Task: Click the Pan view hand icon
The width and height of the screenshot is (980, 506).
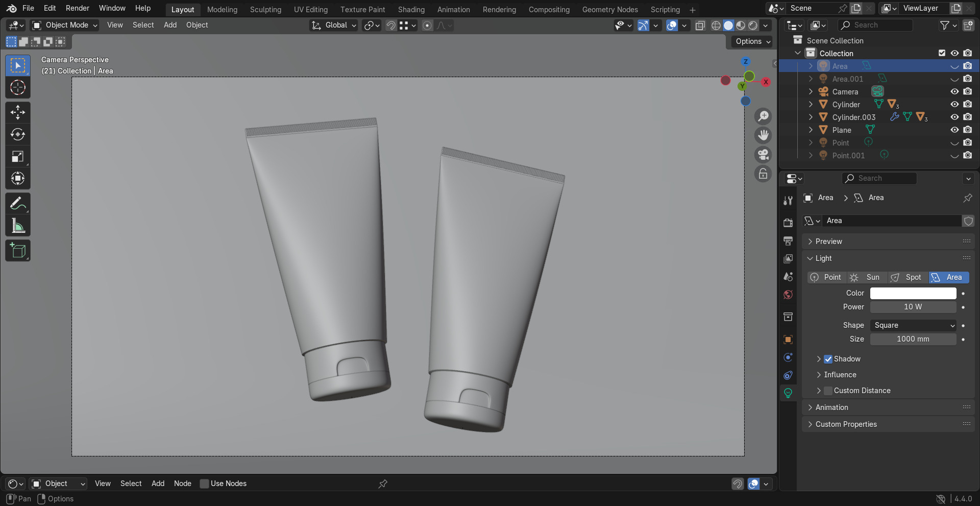Action: [x=763, y=135]
